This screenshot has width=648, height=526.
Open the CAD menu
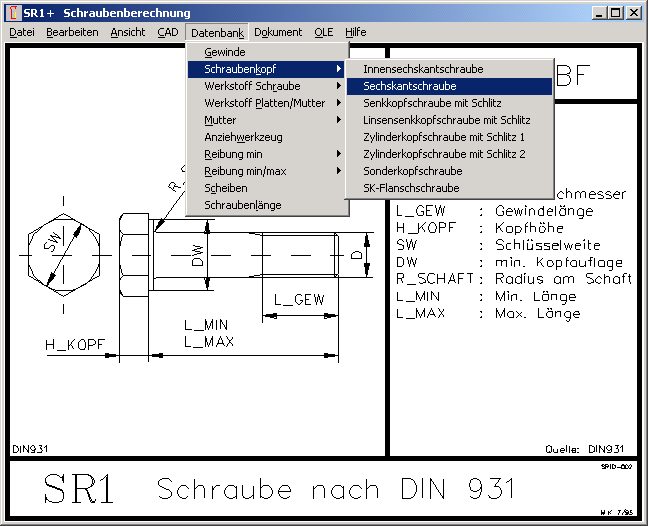[x=168, y=32]
